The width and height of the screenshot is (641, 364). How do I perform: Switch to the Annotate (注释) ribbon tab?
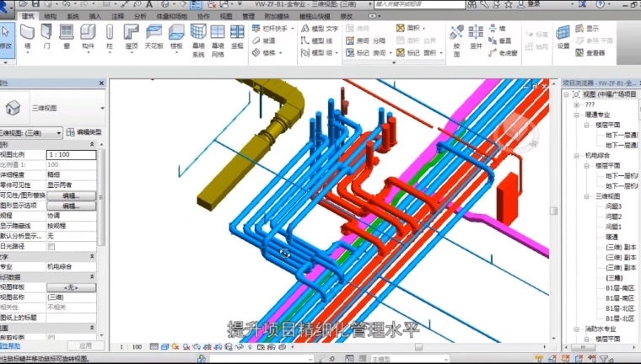pos(117,16)
